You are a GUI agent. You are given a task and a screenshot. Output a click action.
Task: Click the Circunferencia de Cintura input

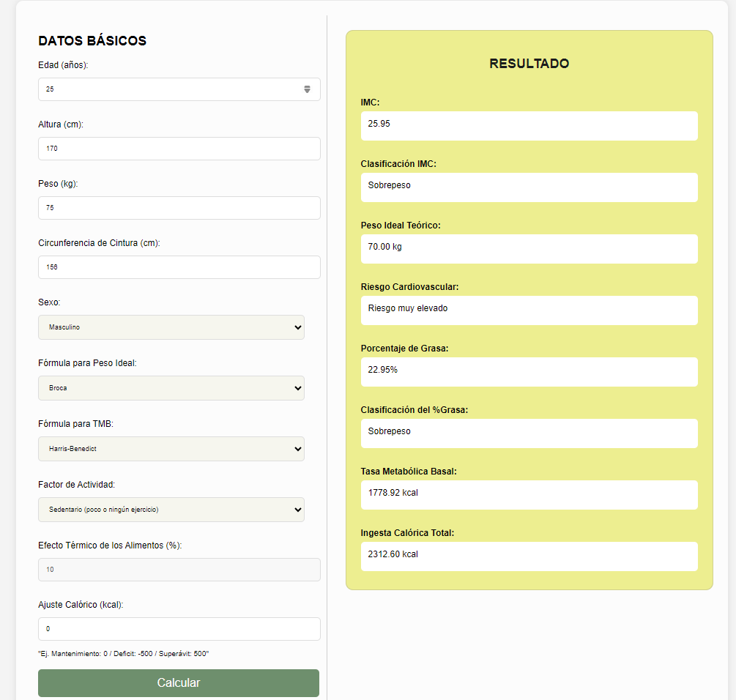179,267
